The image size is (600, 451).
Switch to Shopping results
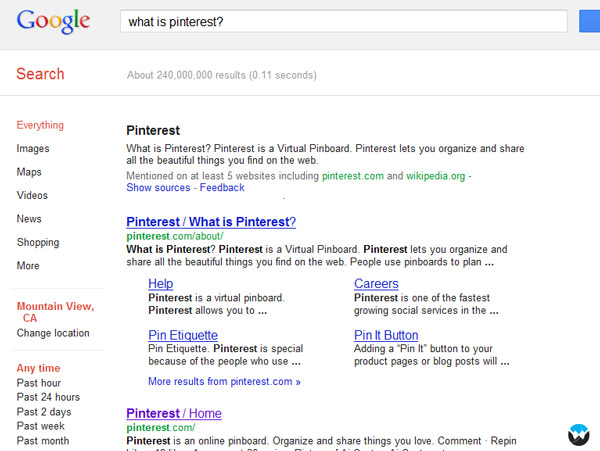tap(38, 243)
